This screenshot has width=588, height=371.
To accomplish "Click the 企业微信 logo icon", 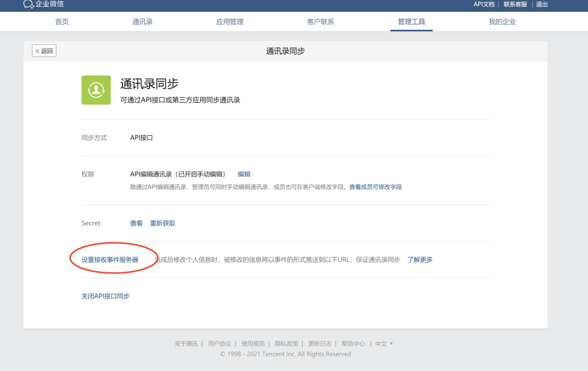I will click(28, 4).
